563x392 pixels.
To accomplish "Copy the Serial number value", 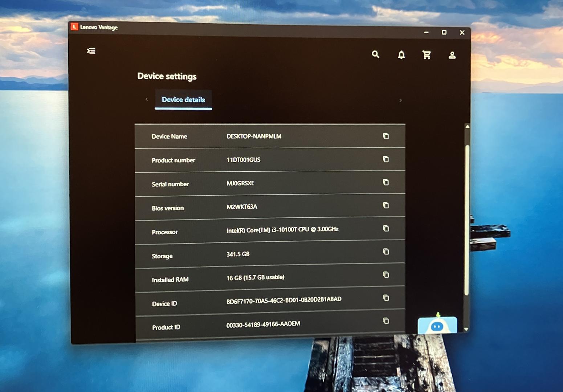I will point(386,182).
